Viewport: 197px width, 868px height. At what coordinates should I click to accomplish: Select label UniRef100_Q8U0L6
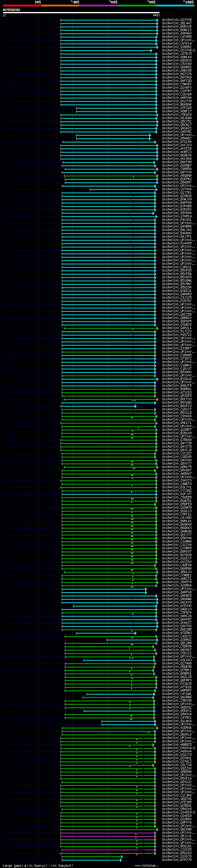(177, 735)
